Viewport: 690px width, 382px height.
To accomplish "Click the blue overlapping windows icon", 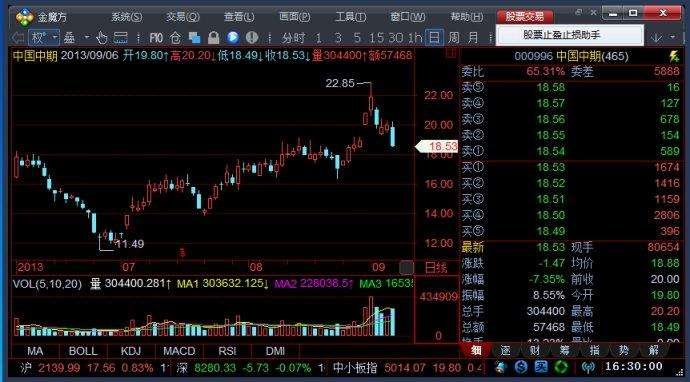I will pyautogui.click(x=195, y=38).
